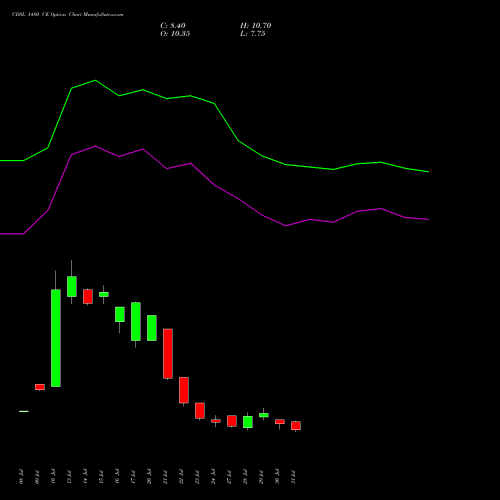Click the tall green 10 Jul candlestick

56,338
